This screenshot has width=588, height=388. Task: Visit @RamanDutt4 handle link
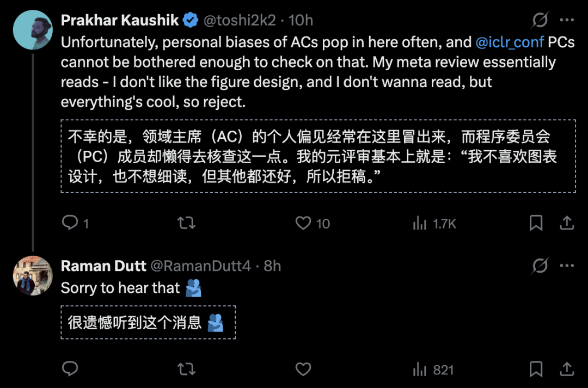pyautogui.click(x=200, y=266)
